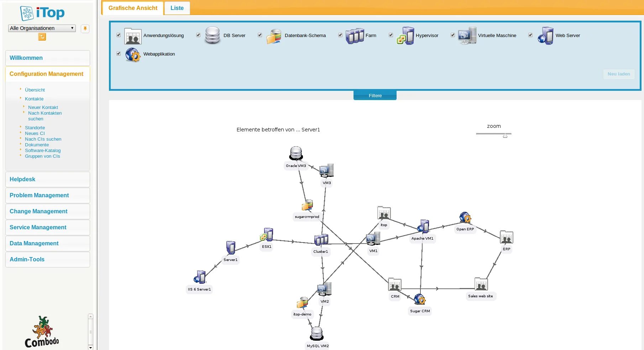644x350 pixels.
Task: Open the Neuer Kontakt link
Action: pyautogui.click(x=43, y=107)
